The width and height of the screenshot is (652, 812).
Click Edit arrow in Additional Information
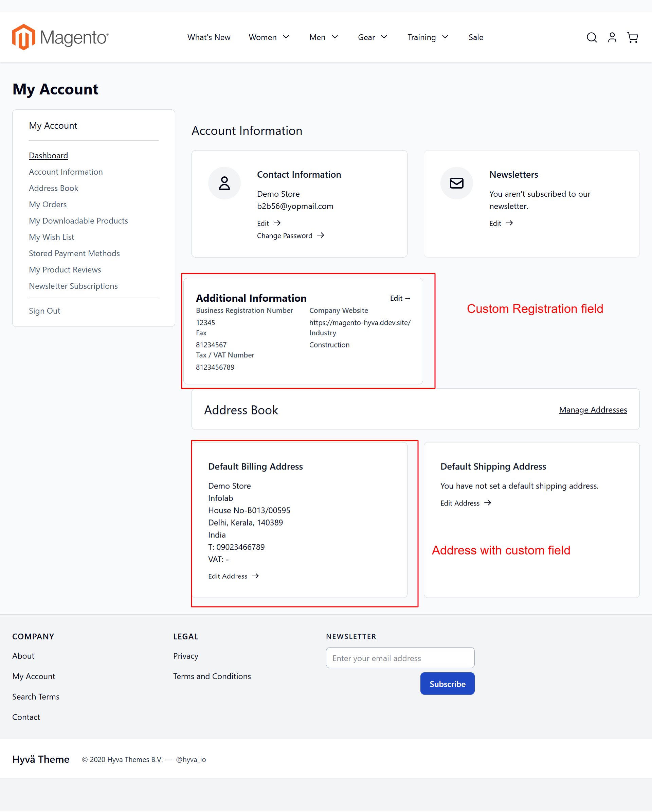(x=400, y=298)
